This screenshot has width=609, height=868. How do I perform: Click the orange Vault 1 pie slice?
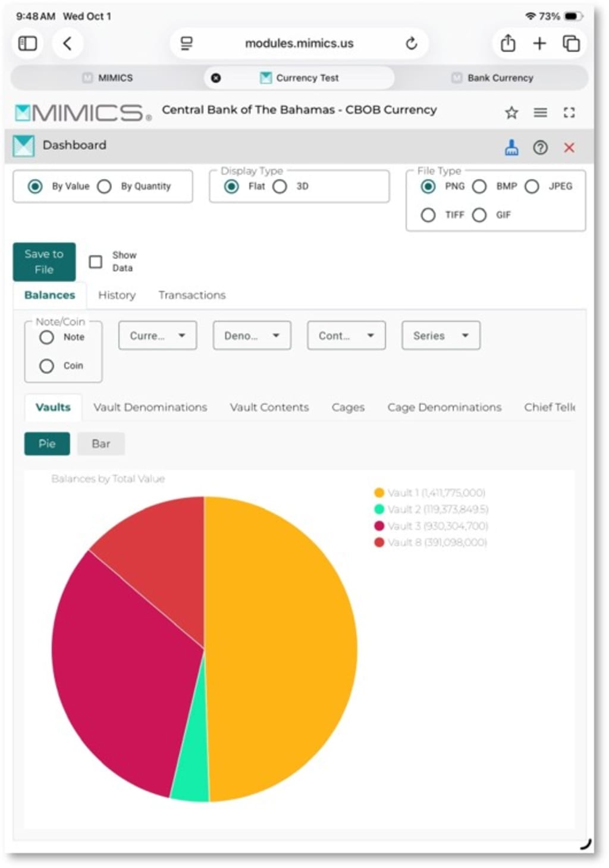click(280, 648)
